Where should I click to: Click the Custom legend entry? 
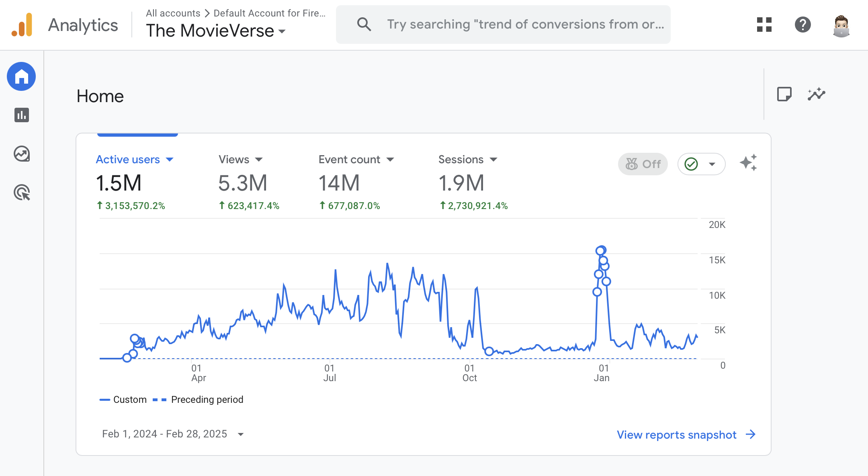[x=123, y=400]
